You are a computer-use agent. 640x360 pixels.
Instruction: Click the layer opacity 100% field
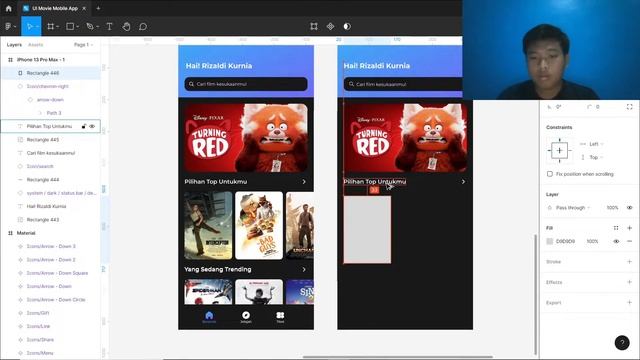tap(612, 208)
